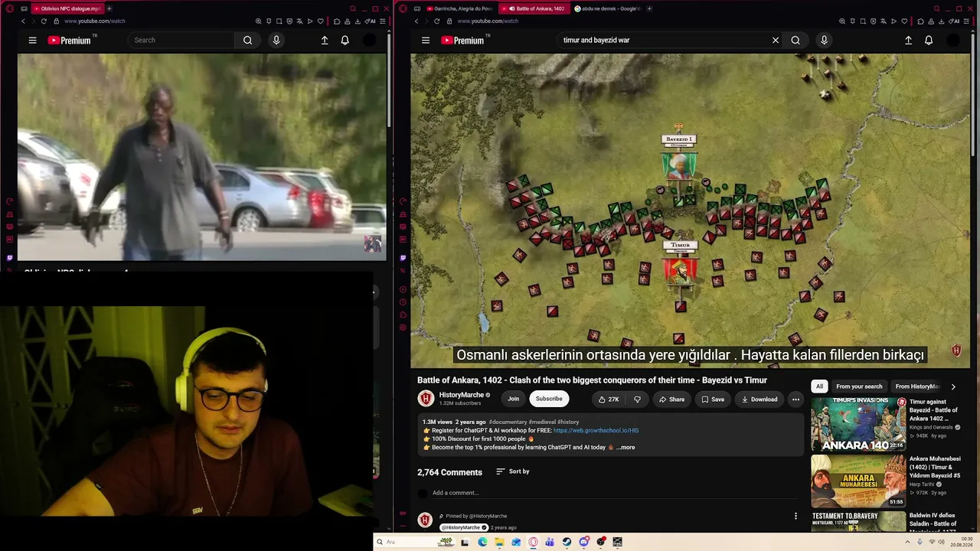Click the '2,764 Comments' heading

(449, 472)
